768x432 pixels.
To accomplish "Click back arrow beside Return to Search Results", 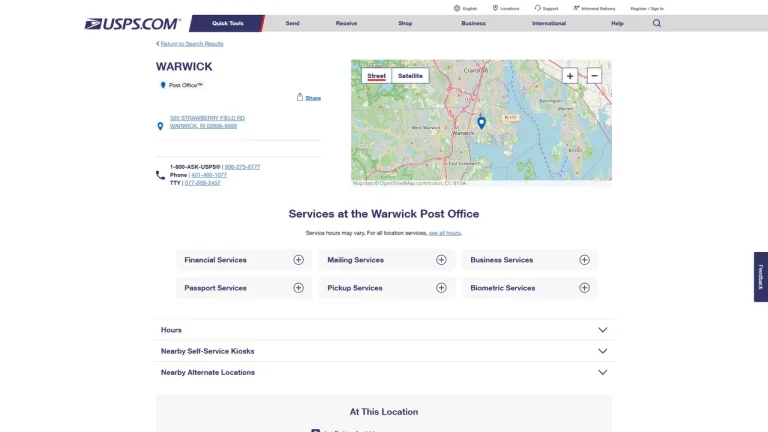I will point(158,44).
